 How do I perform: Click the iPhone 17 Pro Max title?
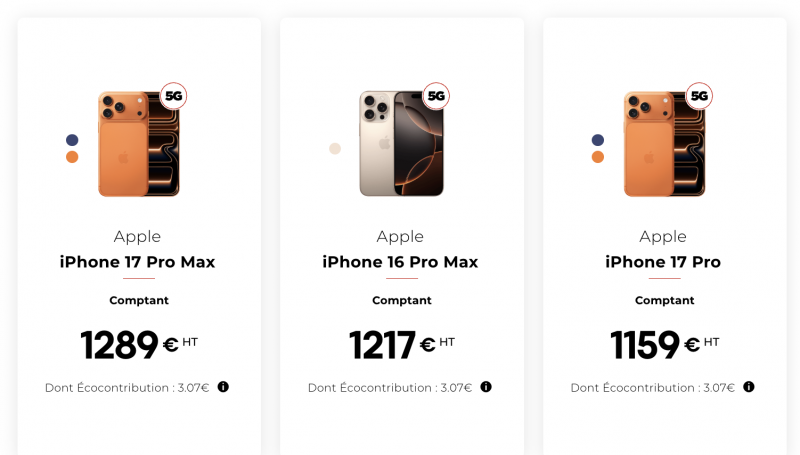(x=138, y=262)
